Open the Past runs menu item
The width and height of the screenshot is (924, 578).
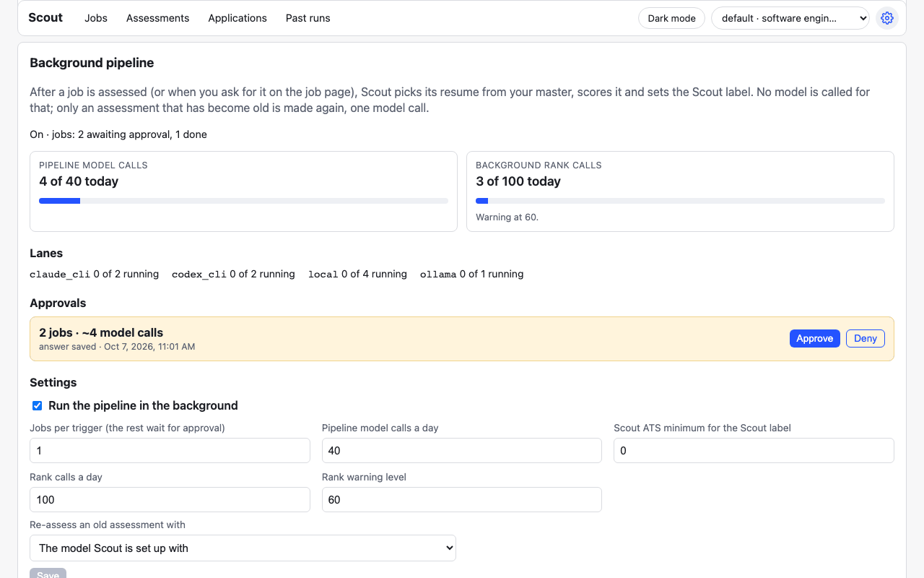tap(308, 18)
